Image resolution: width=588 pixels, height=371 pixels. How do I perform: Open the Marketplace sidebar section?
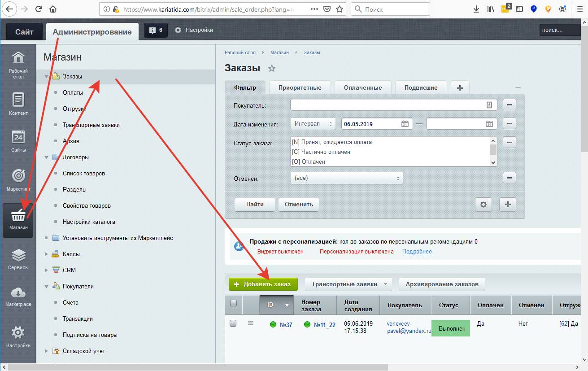tap(18, 296)
